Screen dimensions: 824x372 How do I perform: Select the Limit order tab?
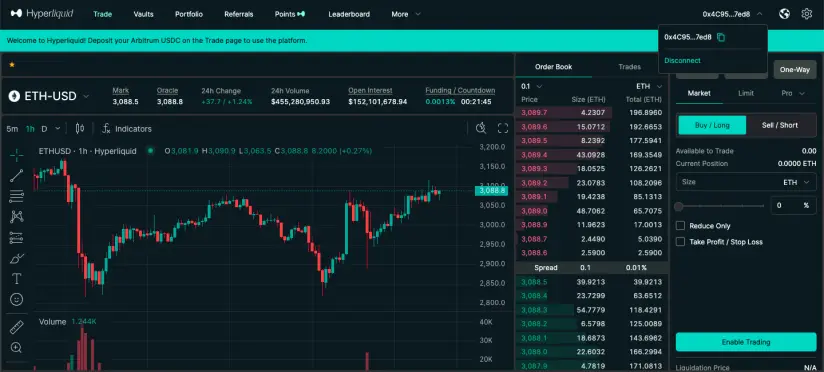746,94
